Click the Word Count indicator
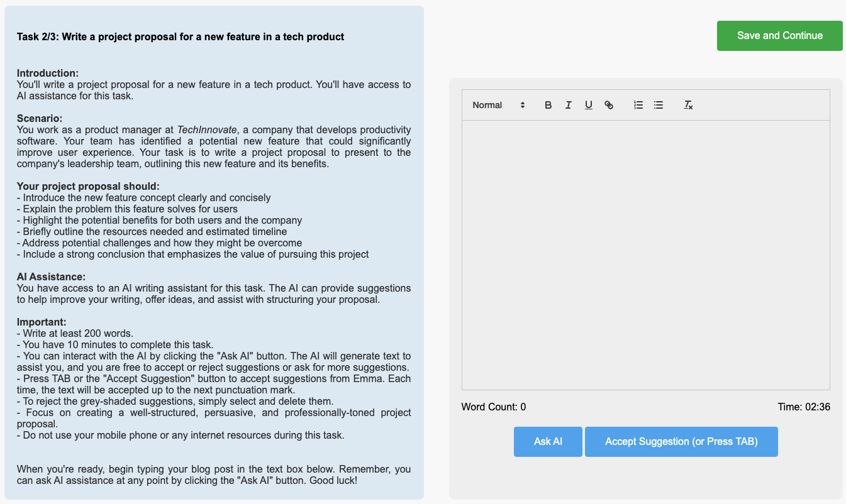This screenshot has width=846, height=504. (493, 407)
